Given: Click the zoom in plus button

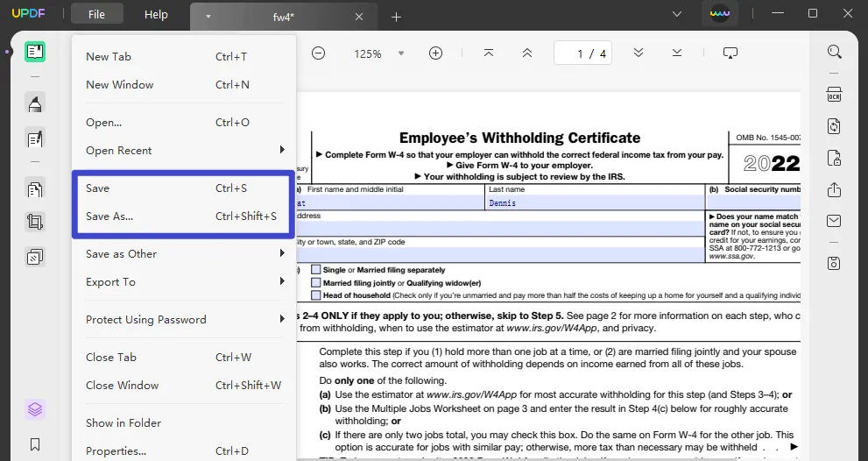Looking at the screenshot, I should click(x=435, y=53).
